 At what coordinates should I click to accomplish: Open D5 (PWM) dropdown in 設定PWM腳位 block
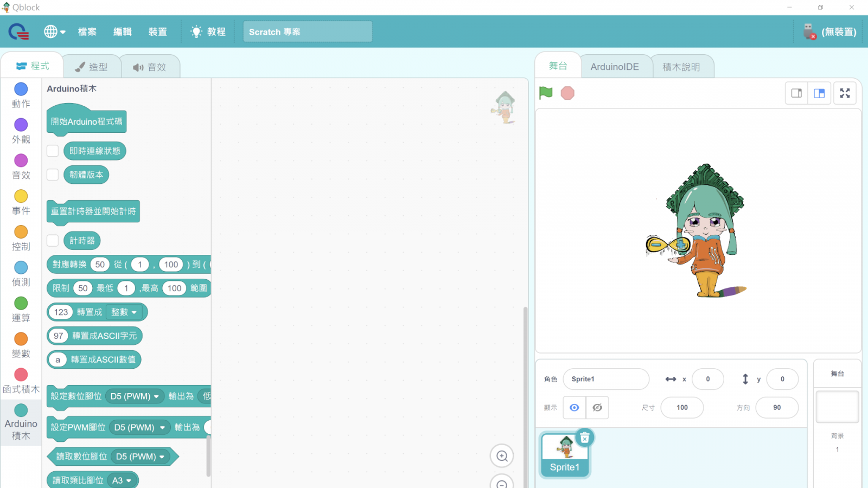point(139,428)
